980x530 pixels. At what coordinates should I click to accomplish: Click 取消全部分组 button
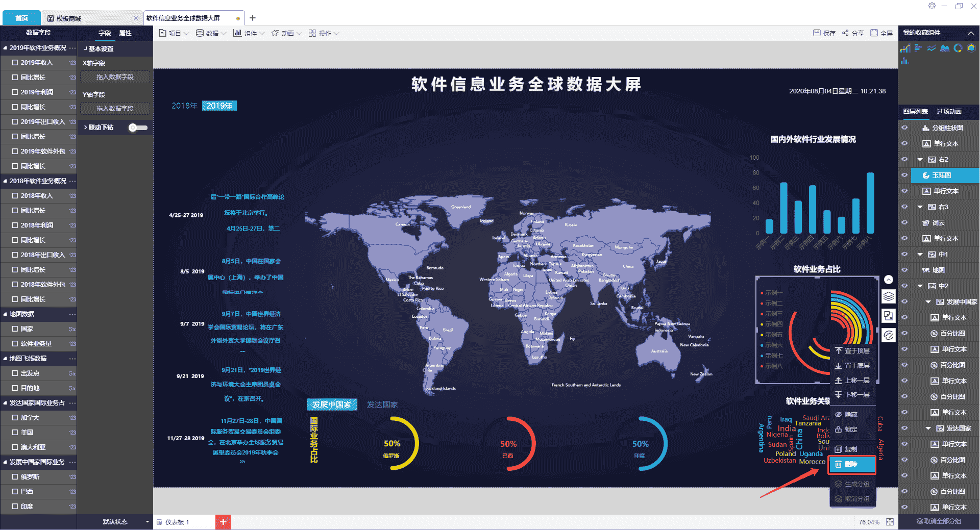[x=939, y=521]
